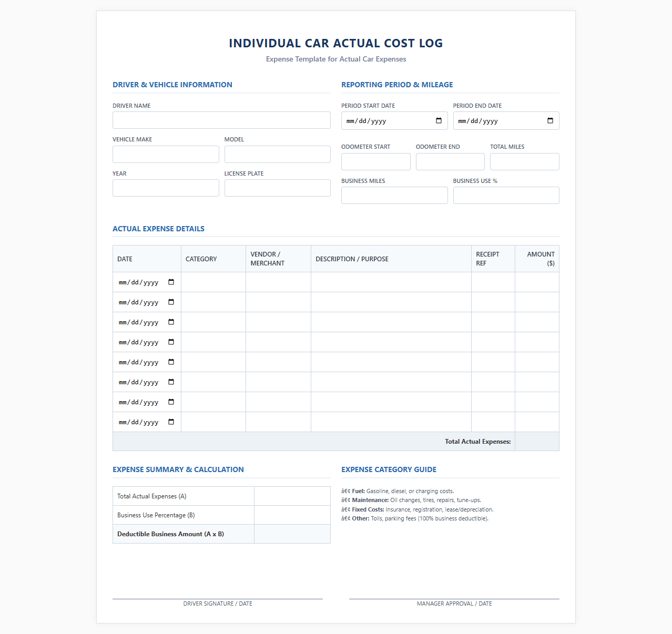The width and height of the screenshot is (672, 634).
Task: Open calendar icon in seventh expense row
Action: (171, 402)
